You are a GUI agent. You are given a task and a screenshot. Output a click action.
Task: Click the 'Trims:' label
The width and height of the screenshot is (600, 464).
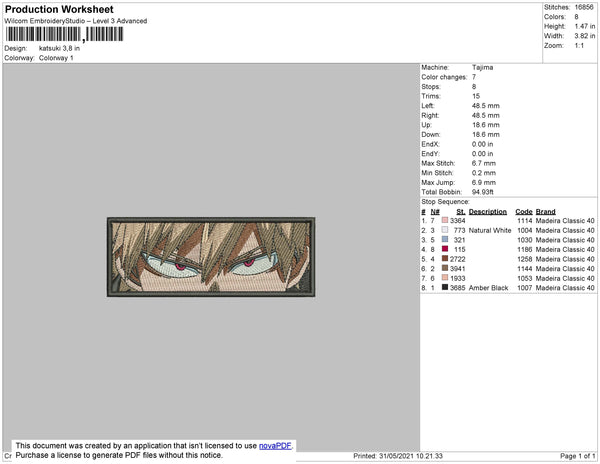(x=431, y=96)
